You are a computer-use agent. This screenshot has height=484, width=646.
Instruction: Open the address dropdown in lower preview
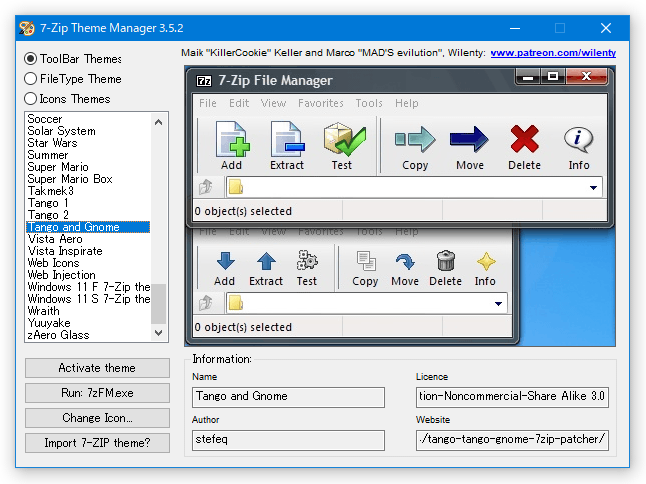click(498, 304)
